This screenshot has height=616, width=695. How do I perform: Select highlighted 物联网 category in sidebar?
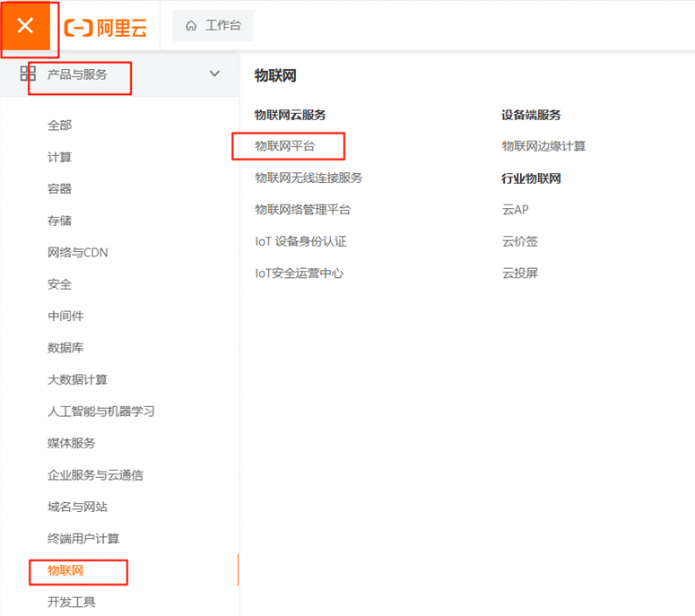pyautogui.click(x=65, y=570)
